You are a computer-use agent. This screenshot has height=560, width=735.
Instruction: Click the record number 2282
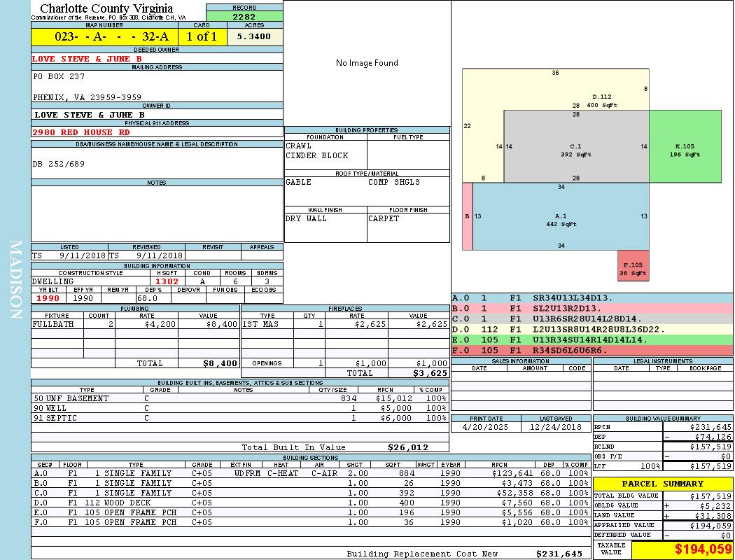pos(244,16)
